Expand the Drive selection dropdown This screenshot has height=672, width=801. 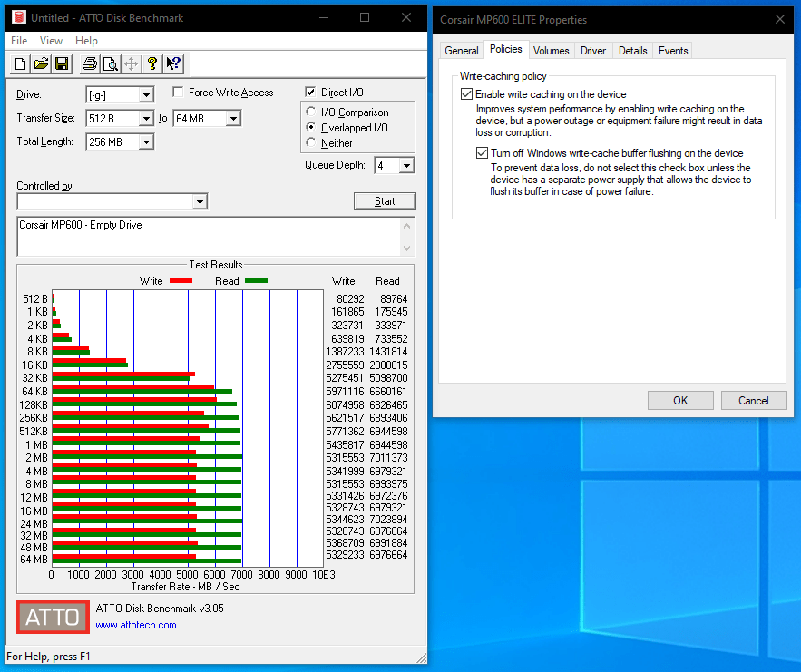pos(146,94)
